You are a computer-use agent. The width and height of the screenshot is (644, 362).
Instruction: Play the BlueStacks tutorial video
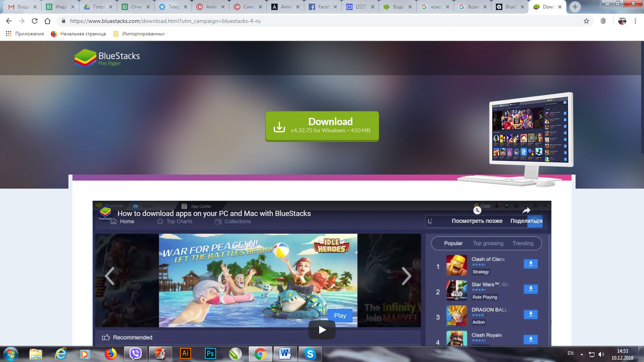tap(322, 330)
